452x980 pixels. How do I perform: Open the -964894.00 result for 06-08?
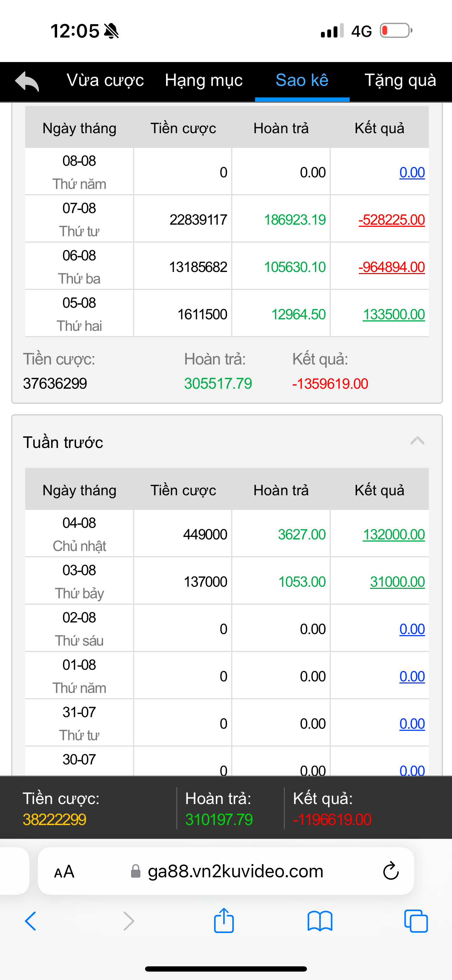click(x=391, y=267)
